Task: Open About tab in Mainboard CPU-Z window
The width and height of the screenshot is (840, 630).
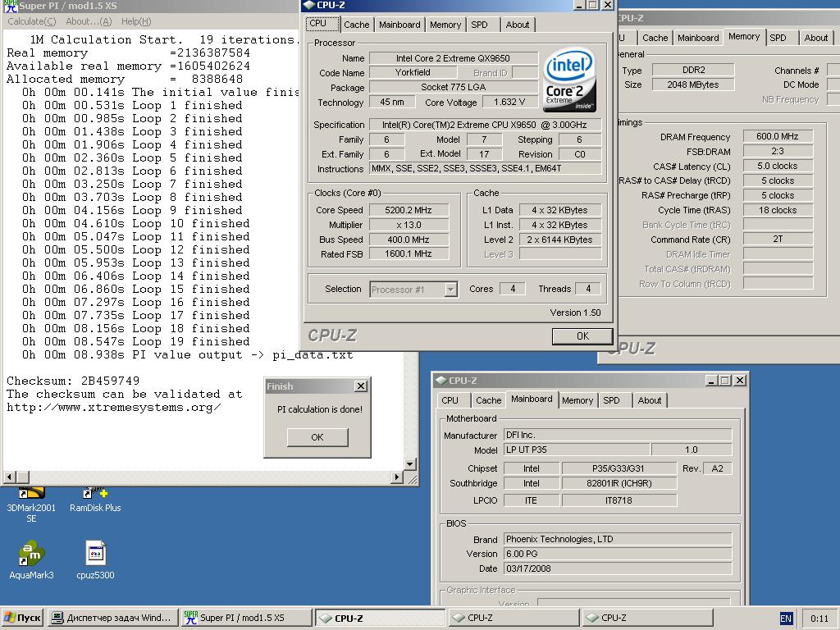Action: tap(650, 400)
